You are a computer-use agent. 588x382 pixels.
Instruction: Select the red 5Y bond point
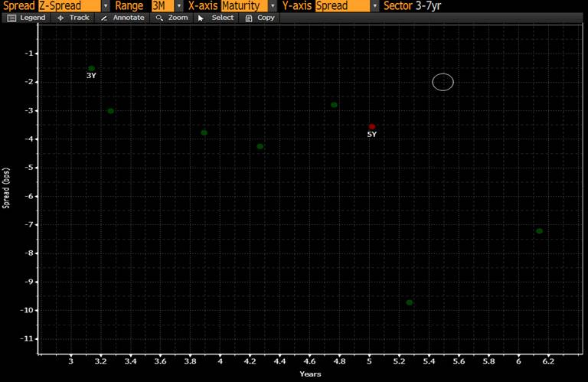(x=371, y=127)
